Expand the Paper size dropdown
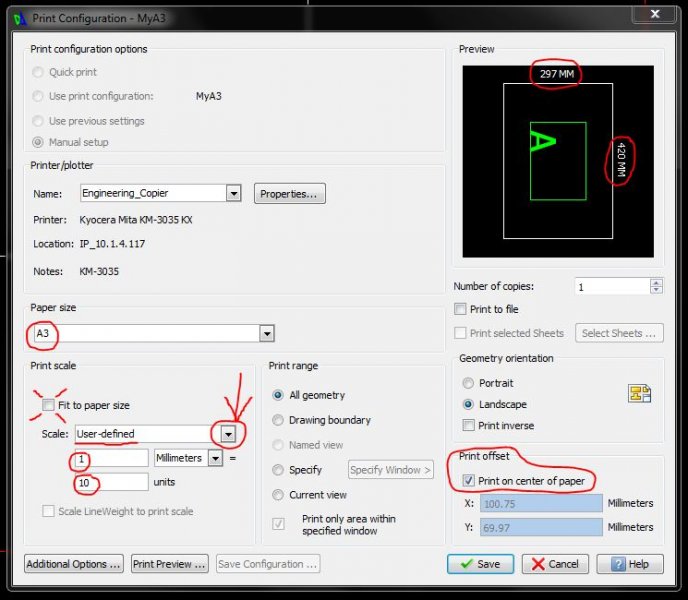The width and height of the screenshot is (688, 600). 267,334
